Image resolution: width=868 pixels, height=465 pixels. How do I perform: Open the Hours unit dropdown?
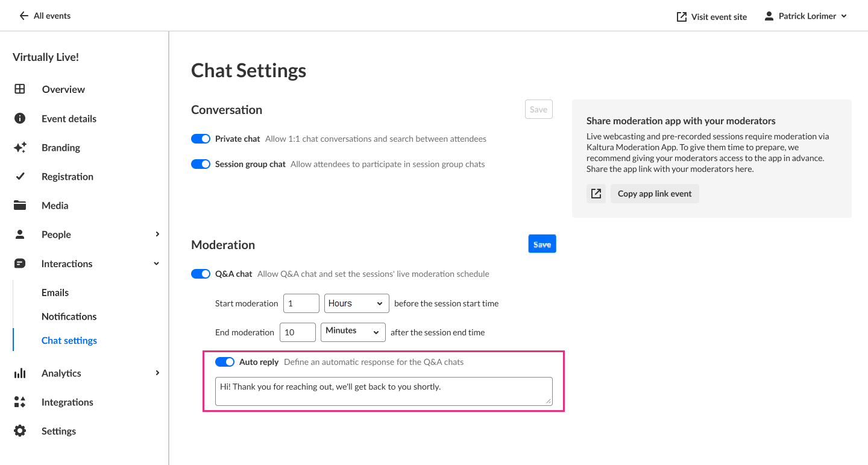coord(356,303)
